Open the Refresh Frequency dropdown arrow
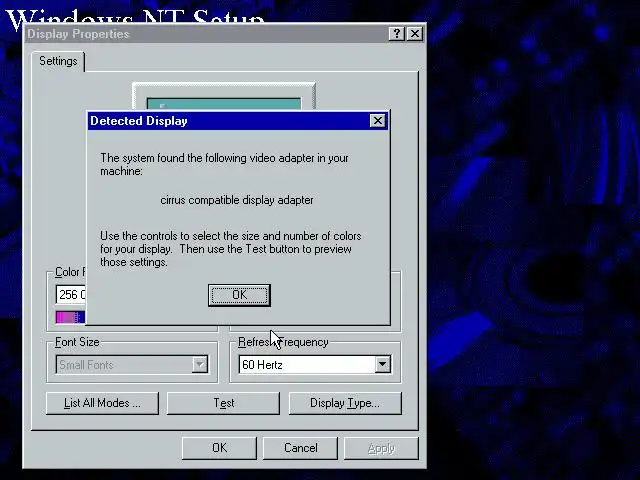 (382, 364)
